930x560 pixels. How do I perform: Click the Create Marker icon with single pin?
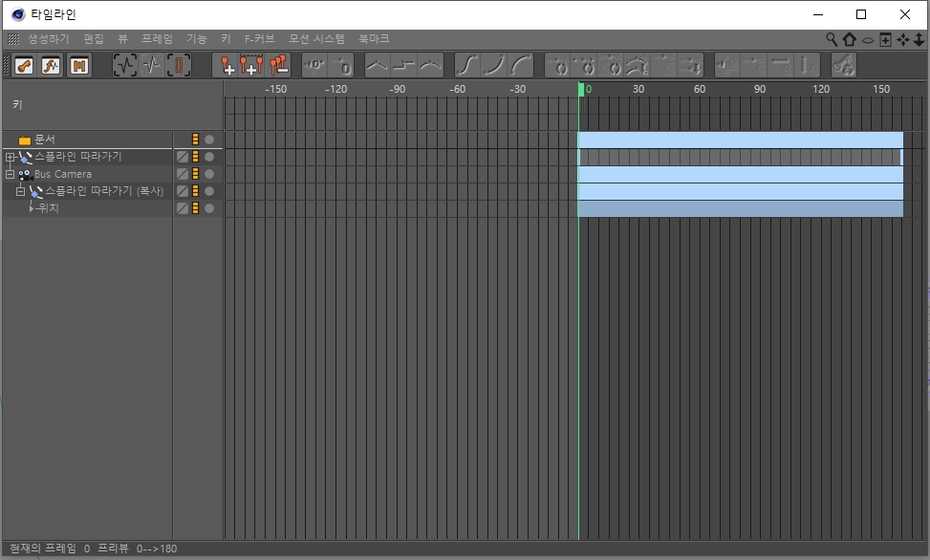(x=227, y=65)
